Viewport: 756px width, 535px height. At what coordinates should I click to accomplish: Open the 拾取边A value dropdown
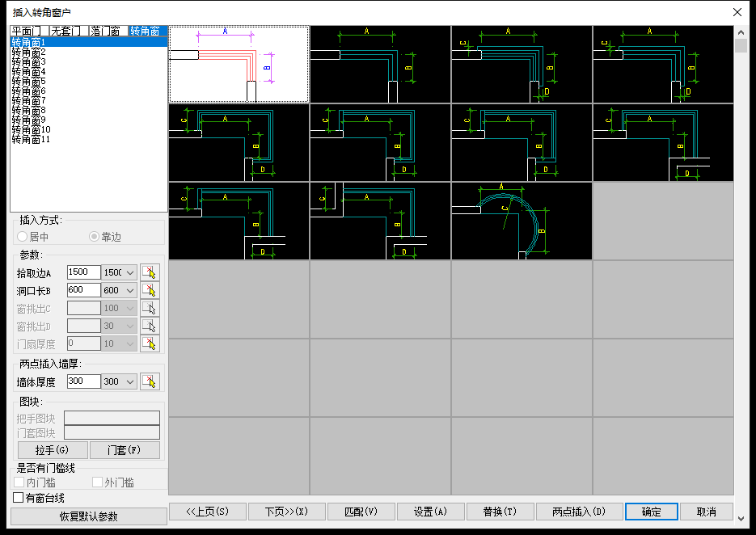click(130, 273)
